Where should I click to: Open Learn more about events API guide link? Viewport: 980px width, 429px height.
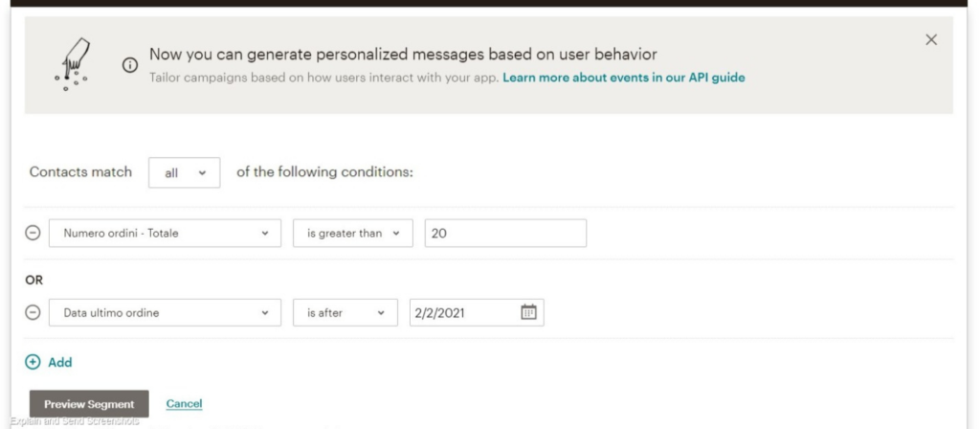(x=624, y=78)
